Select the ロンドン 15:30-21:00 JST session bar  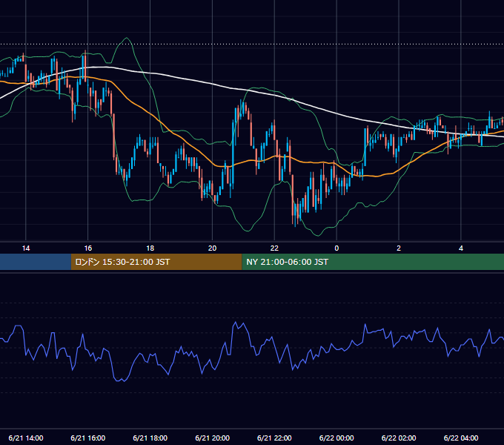[x=156, y=262]
